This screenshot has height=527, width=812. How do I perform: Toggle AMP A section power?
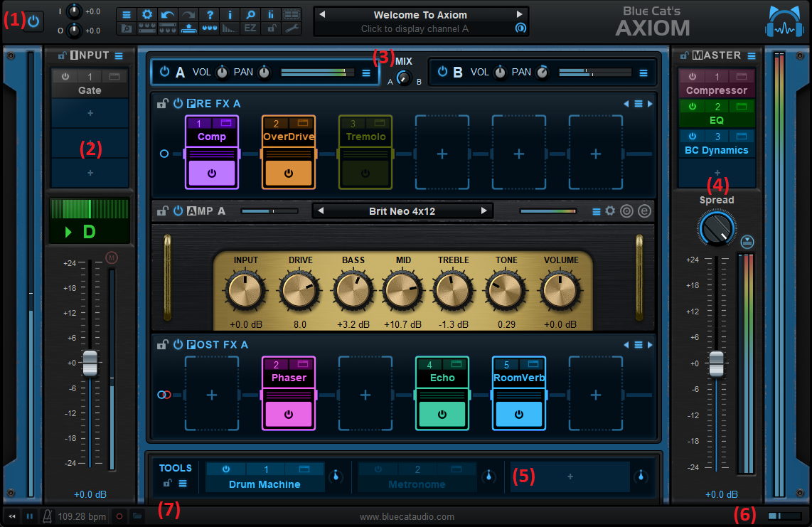point(178,211)
